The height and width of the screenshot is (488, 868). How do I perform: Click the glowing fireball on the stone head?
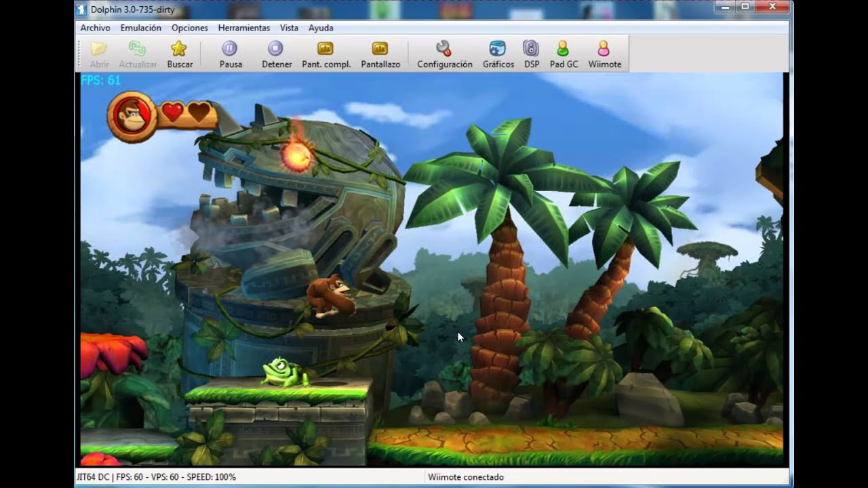tap(296, 156)
